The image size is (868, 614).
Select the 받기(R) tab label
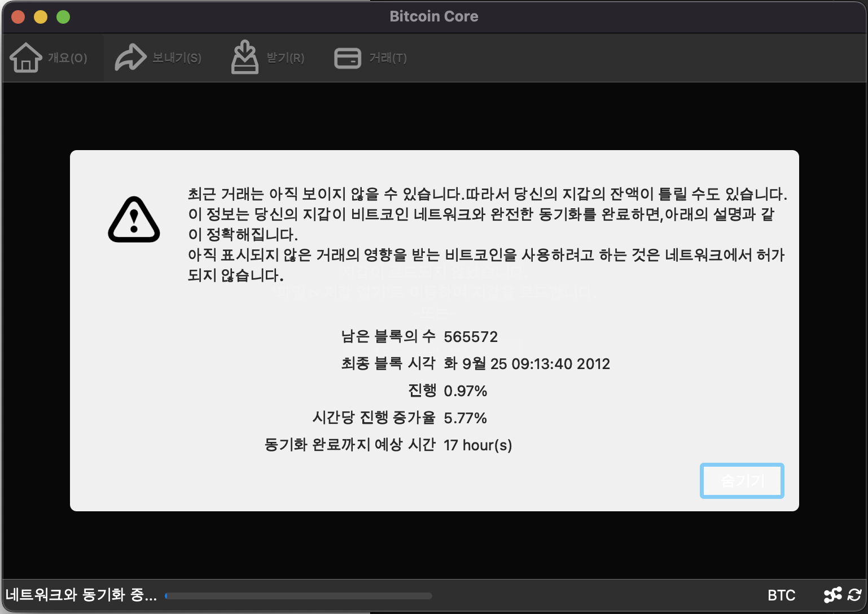pyautogui.click(x=286, y=58)
